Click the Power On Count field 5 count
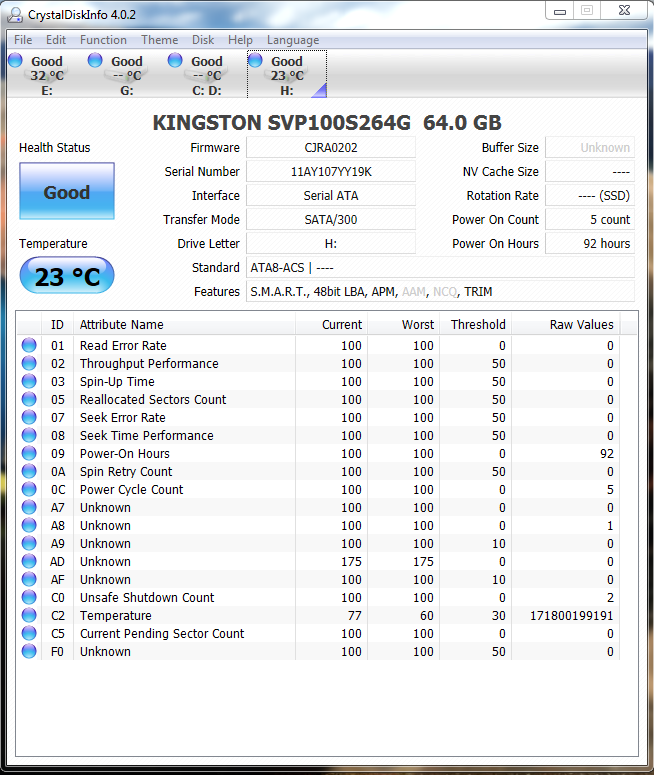Viewport: 654px width, 775px height. 590,219
